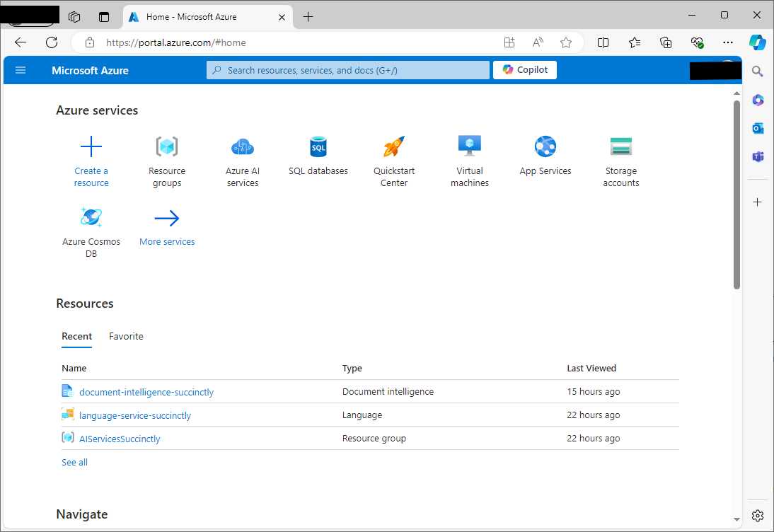The height and width of the screenshot is (532, 774).
Task: Click the scrollbar up arrow
Action: 737,93
